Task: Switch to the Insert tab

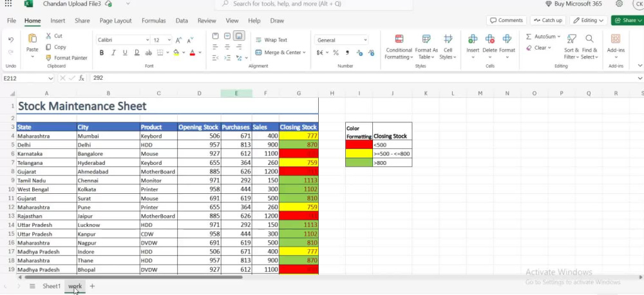Action: click(58, 21)
